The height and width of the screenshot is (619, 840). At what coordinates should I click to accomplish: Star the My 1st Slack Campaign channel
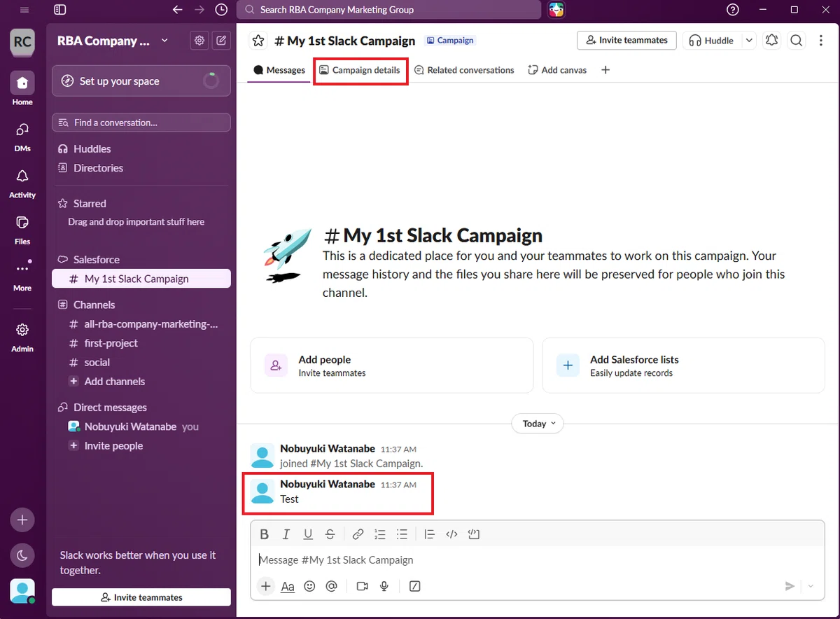coord(258,41)
